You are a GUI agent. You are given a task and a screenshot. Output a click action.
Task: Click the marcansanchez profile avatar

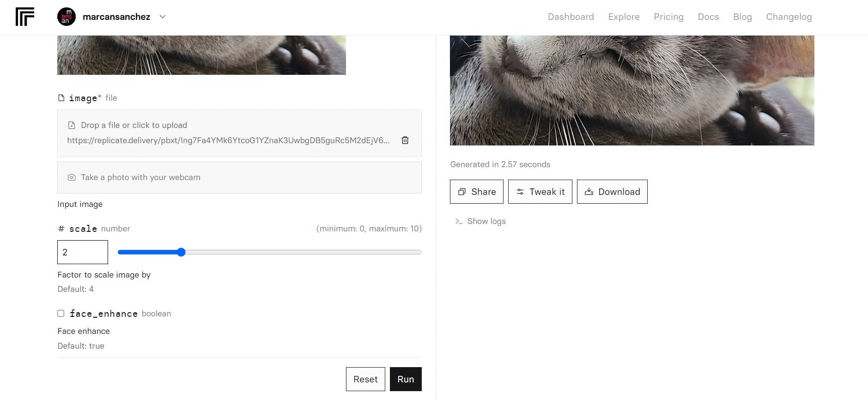pyautogui.click(x=67, y=17)
